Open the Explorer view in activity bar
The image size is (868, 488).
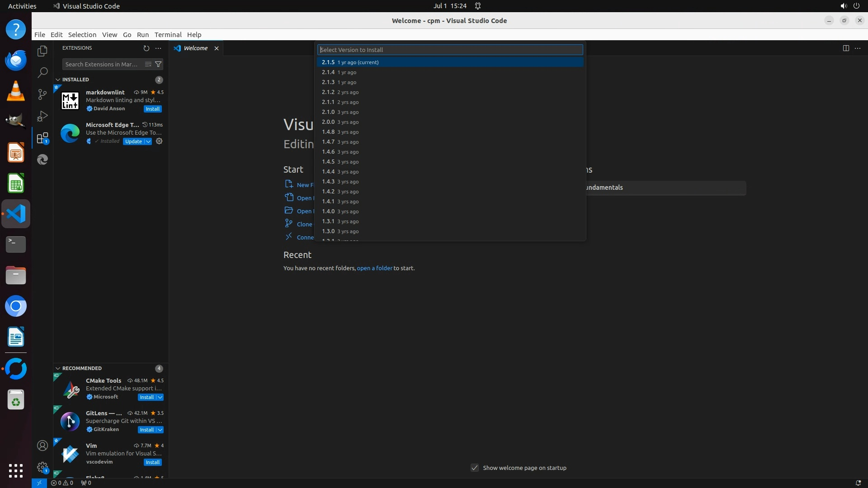pos(42,51)
